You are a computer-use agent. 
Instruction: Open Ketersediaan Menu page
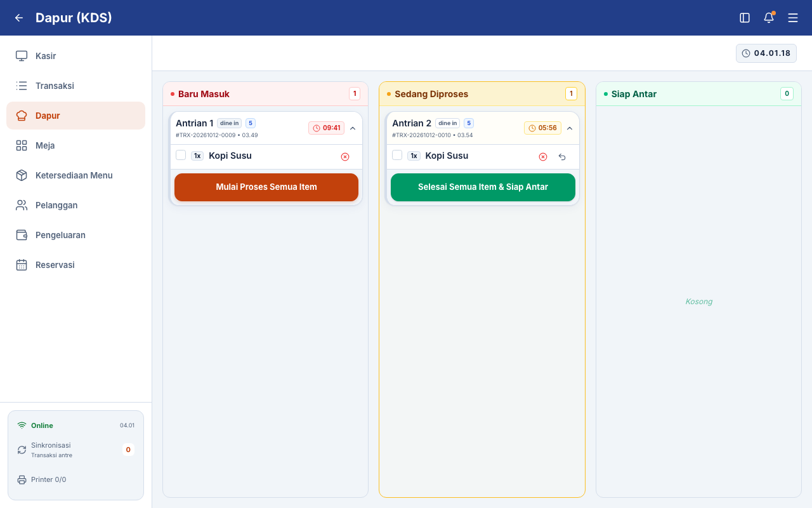click(75, 175)
